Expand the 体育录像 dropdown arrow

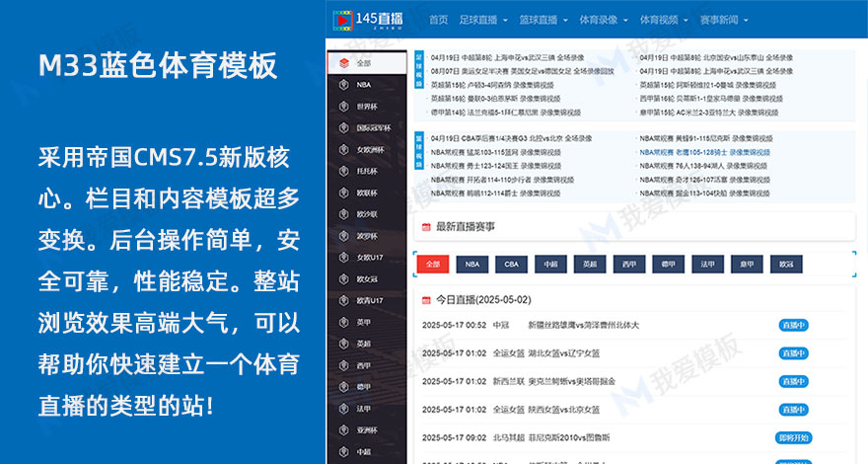625,21
